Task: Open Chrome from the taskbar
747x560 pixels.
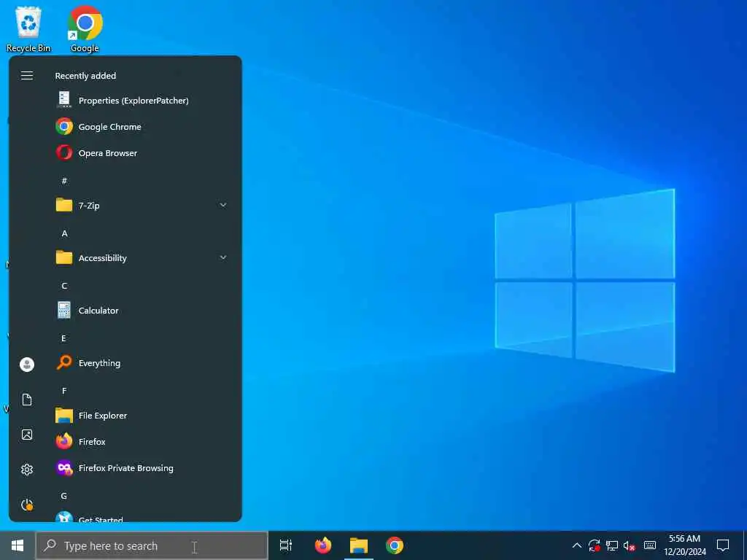Action: coord(395,545)
